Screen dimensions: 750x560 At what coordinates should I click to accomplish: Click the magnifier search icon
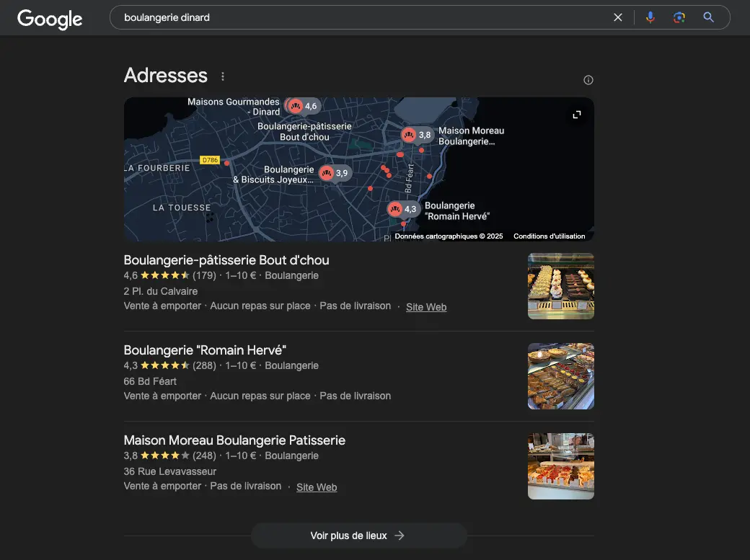pyautogui.click(x=708, y=18)
